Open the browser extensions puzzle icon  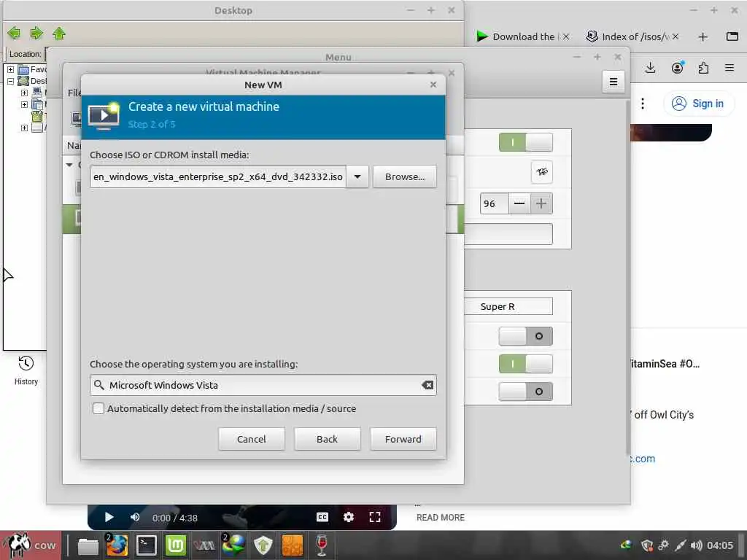coord(703,68)
